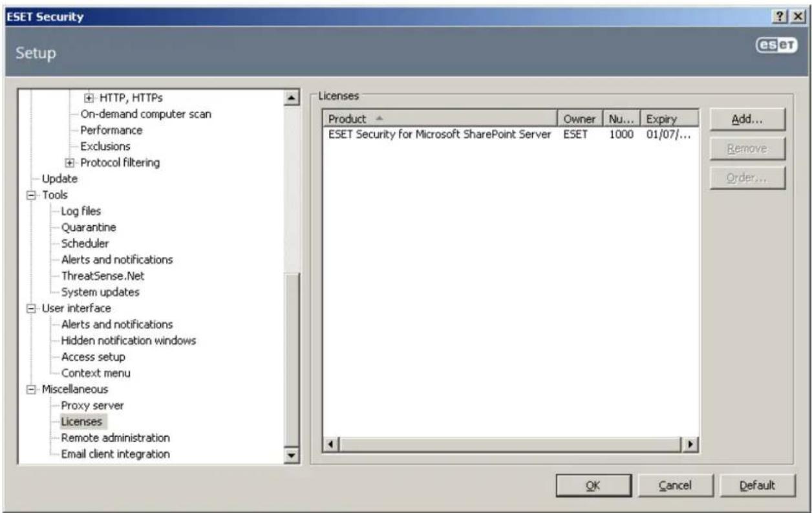
Task: Sort licenses by Product column
Action: 440,119
